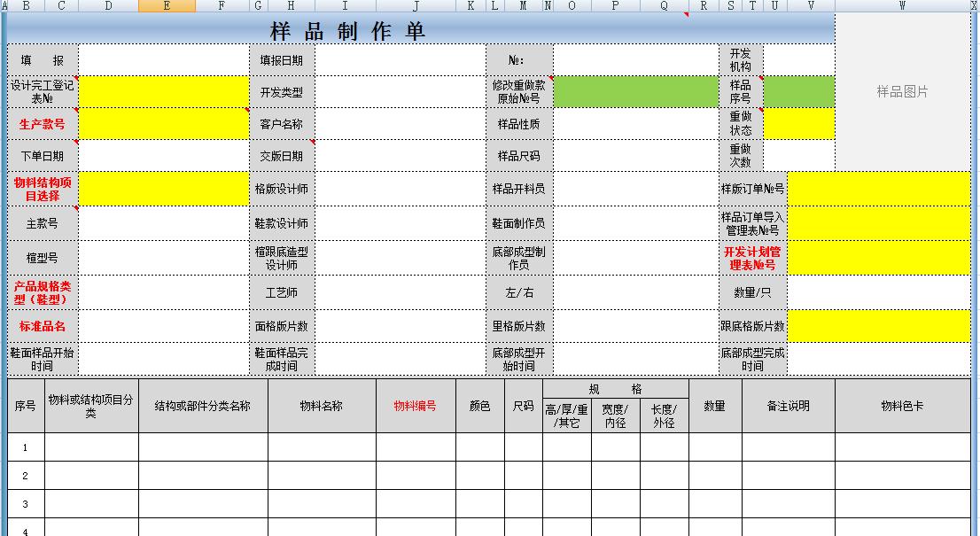Select the column E header

pos(167,6)
